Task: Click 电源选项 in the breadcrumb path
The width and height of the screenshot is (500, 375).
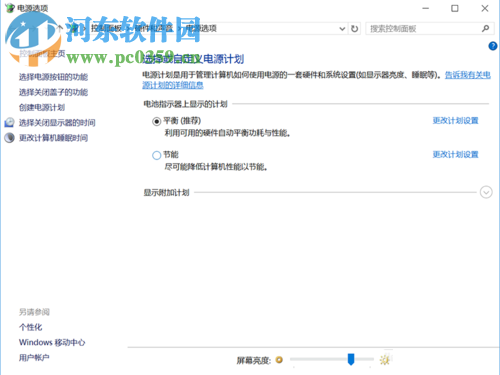Action: coord(201,28)
